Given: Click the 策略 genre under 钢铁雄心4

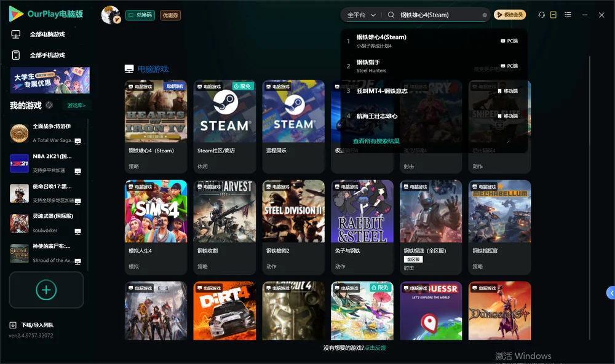Looking at the screenshot, I should click(133, 166).
